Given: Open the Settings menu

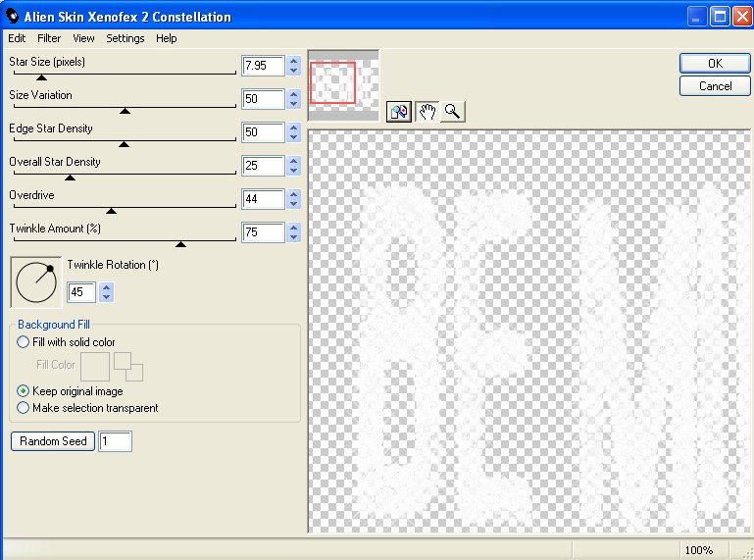Looking at the screenshot, I should (x=126, y=38).
